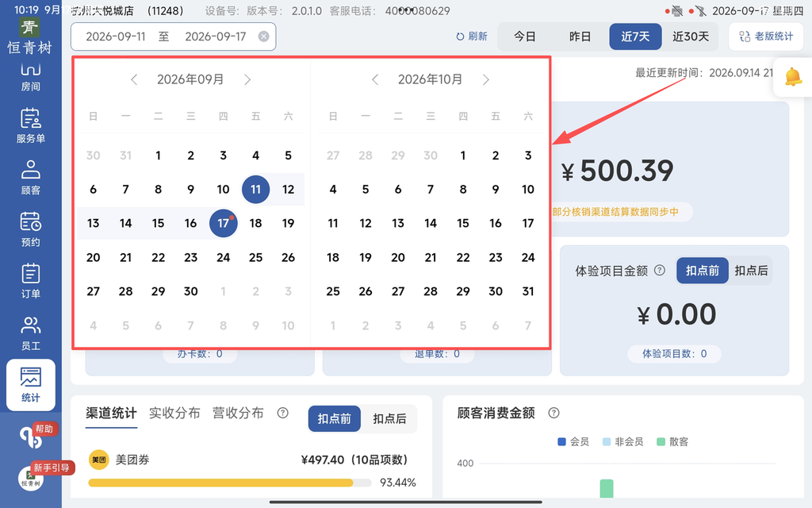Switch to 实收分布 tab
The height and width of the screenshot is (508, 812).
click(x=174, y=413)
